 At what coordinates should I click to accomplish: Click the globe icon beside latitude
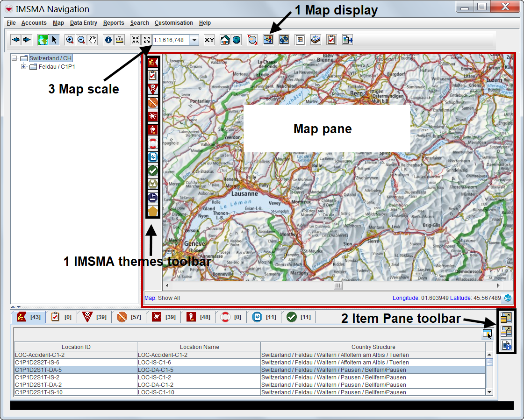[508, 298]
